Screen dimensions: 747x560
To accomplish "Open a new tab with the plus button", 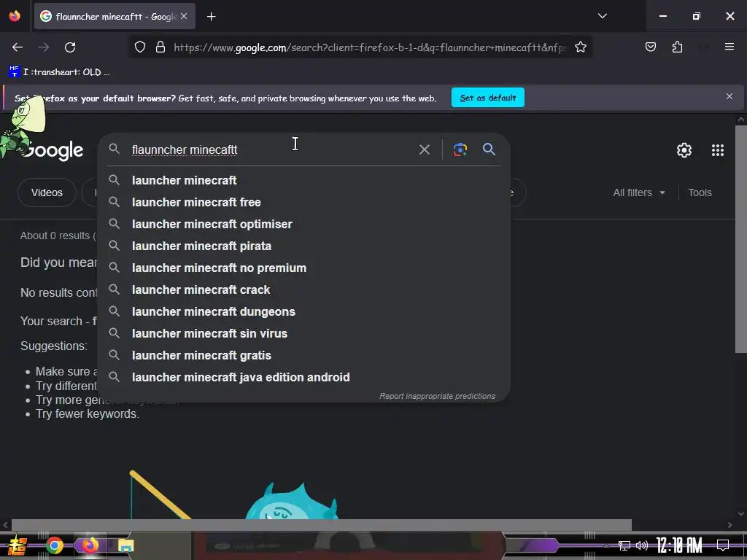I will (x=211, y=17).
